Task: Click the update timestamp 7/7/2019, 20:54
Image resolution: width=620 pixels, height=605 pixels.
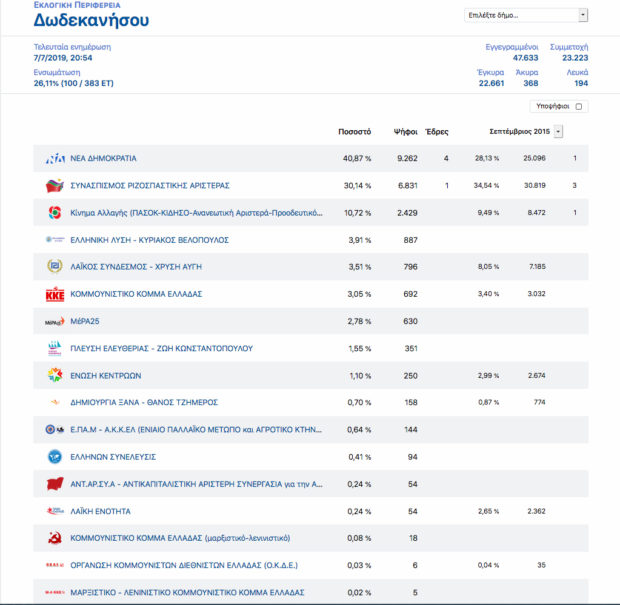Action: pos(63,58)
